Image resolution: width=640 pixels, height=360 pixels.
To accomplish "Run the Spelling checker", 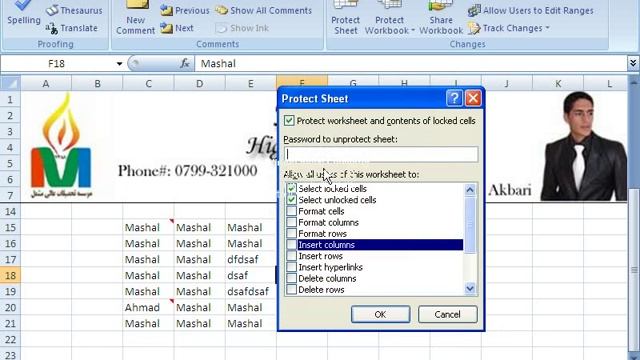I will click(x=23, y=13).
